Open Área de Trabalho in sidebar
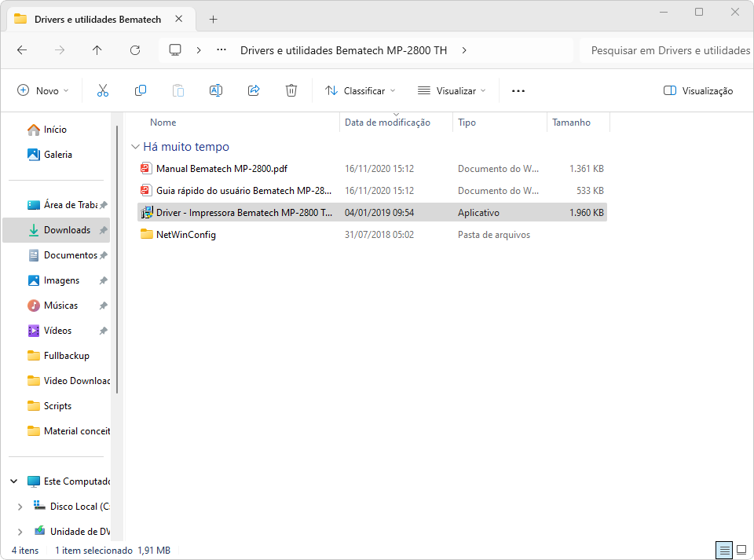Viewport: 754px width, 560px height. click(57, 205)
